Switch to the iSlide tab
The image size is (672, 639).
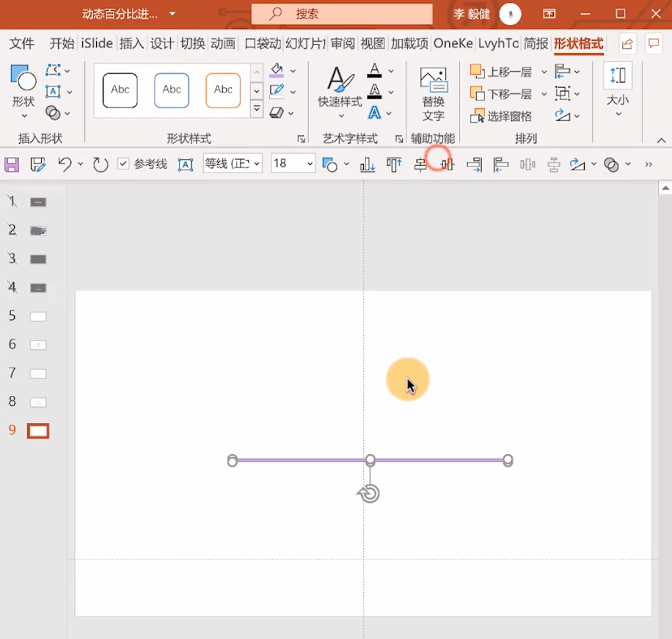point(97,43)
